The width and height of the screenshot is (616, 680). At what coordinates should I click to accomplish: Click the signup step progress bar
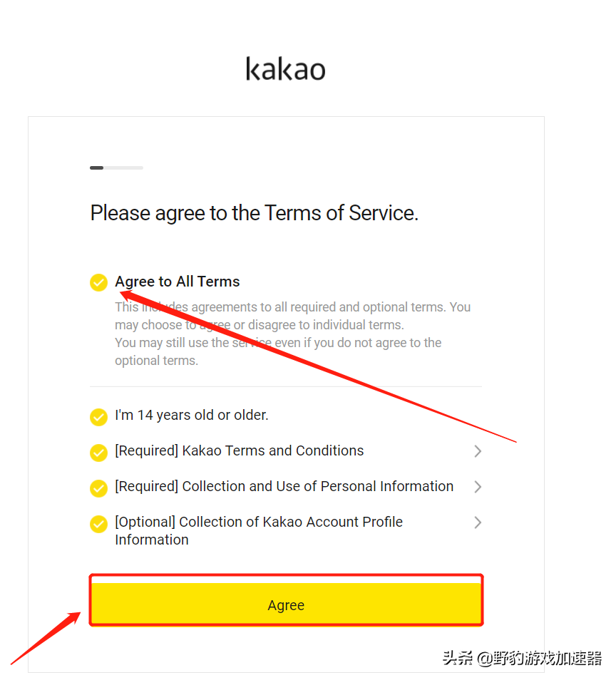pos(116,168)
